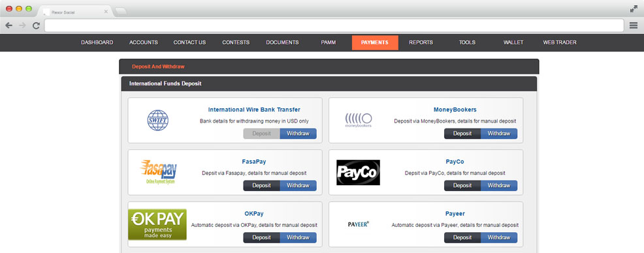644x253 pixels.
Task: Open the REPORTS section
Action: coord(421,42)
